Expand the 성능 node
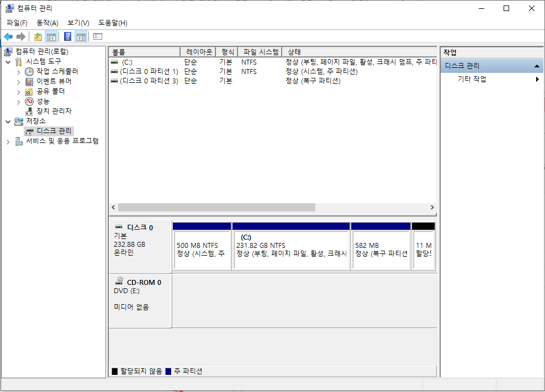545x392 pixels. coord(18,102)
